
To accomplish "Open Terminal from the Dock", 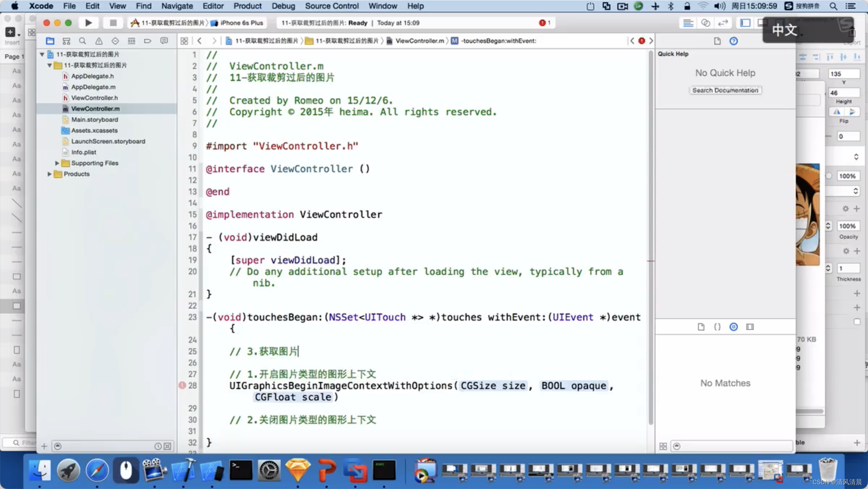I will 241,470.
